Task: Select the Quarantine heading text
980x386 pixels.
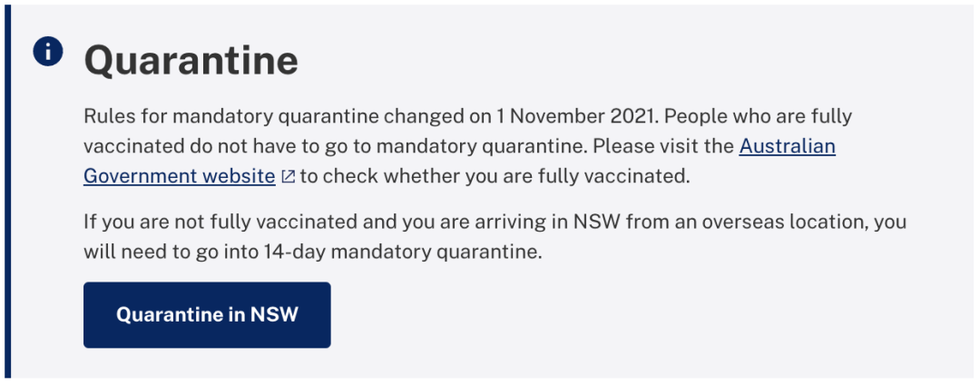Action: [x=191, y=61]
